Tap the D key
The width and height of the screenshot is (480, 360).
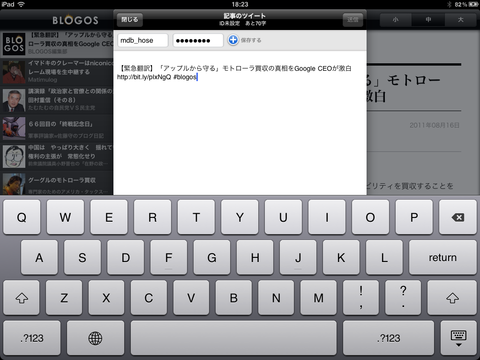[x=126, y=257]
